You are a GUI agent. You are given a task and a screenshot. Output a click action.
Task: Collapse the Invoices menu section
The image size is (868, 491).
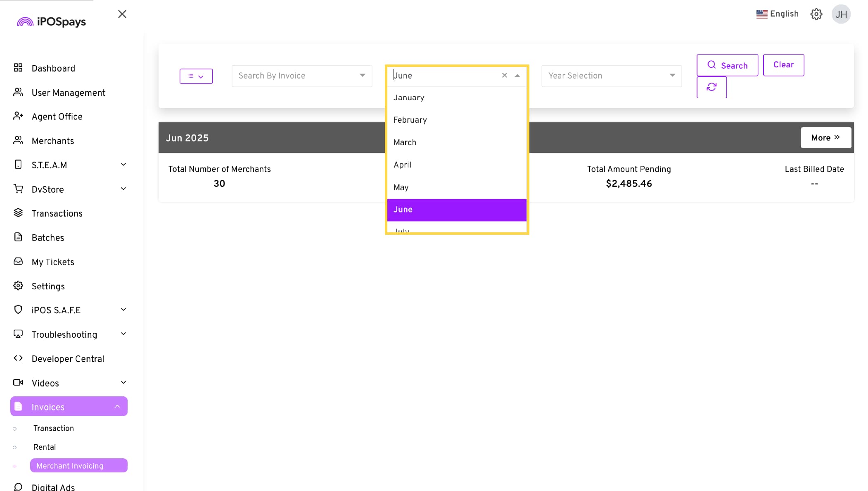tap(117, 407)
